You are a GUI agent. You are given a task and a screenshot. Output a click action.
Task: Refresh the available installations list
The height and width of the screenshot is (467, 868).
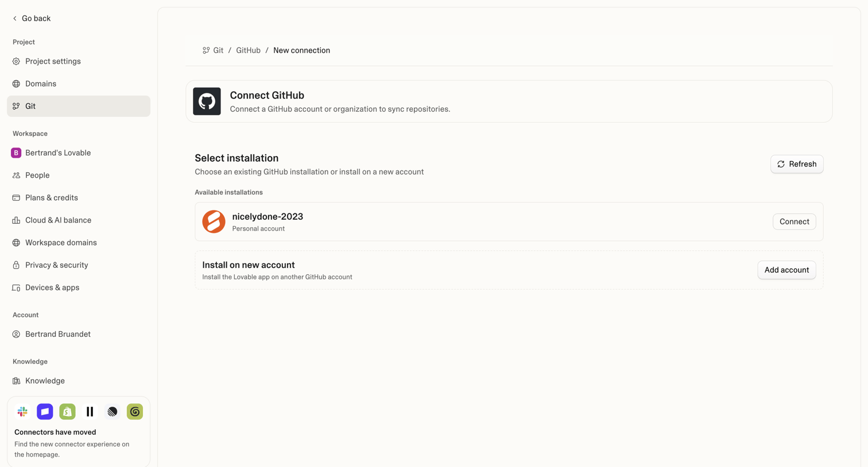click(797, 164)
